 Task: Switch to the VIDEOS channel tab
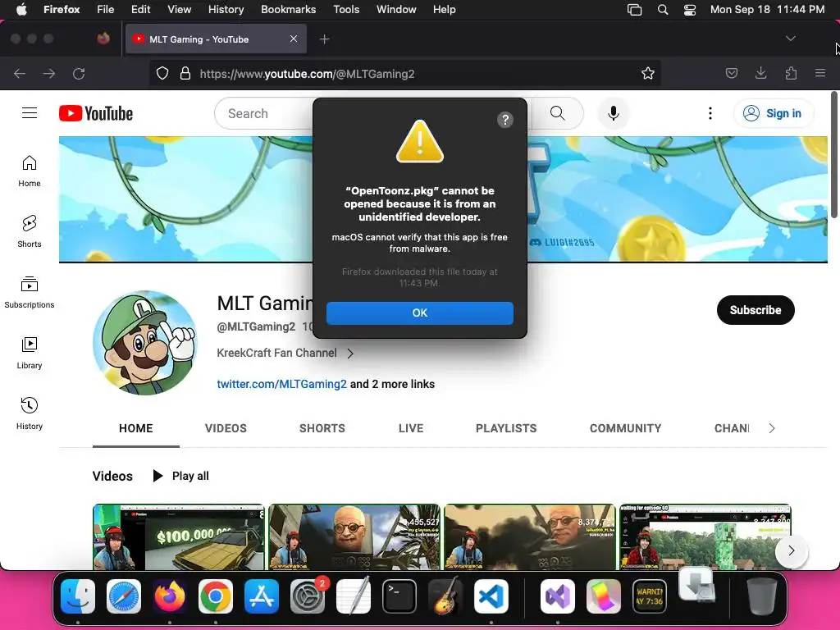pyautogui.click(x=226, y=428)
